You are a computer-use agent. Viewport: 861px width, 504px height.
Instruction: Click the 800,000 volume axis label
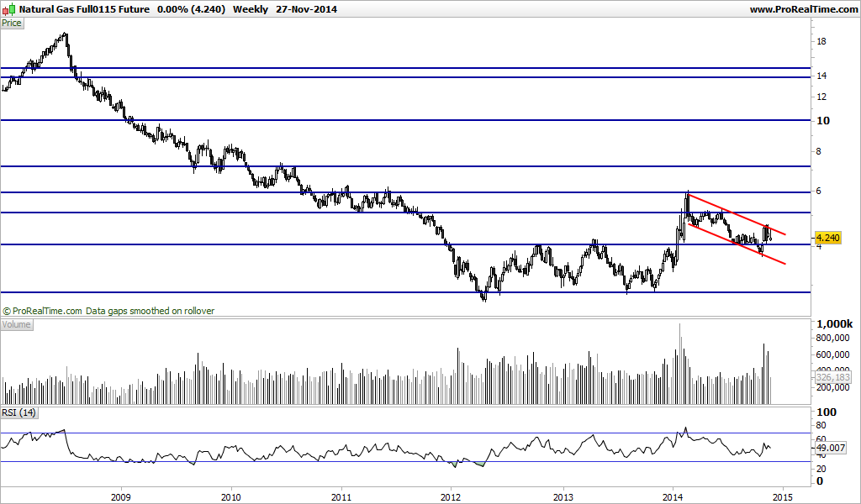click(x=832, y=339)
